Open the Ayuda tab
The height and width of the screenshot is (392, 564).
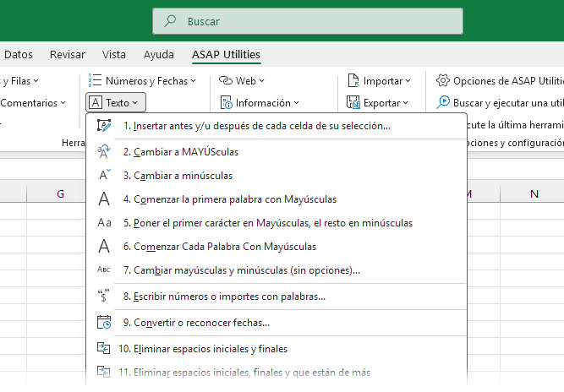159,54
